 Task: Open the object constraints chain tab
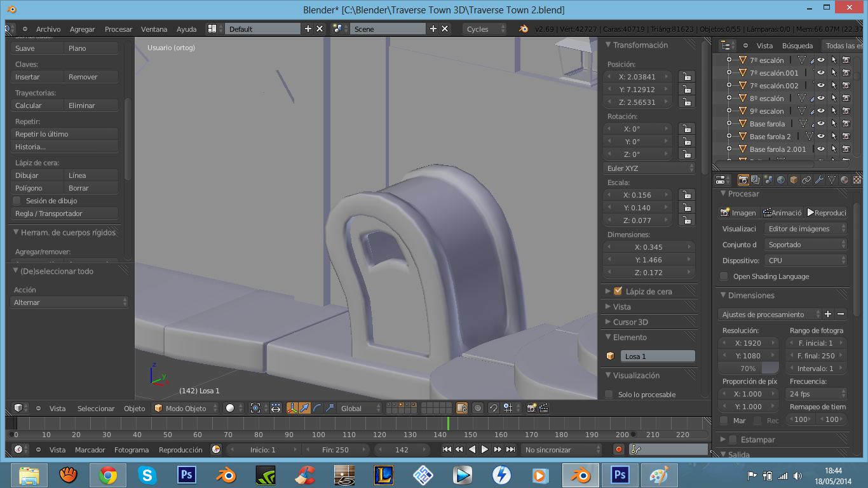click(806, 180)
